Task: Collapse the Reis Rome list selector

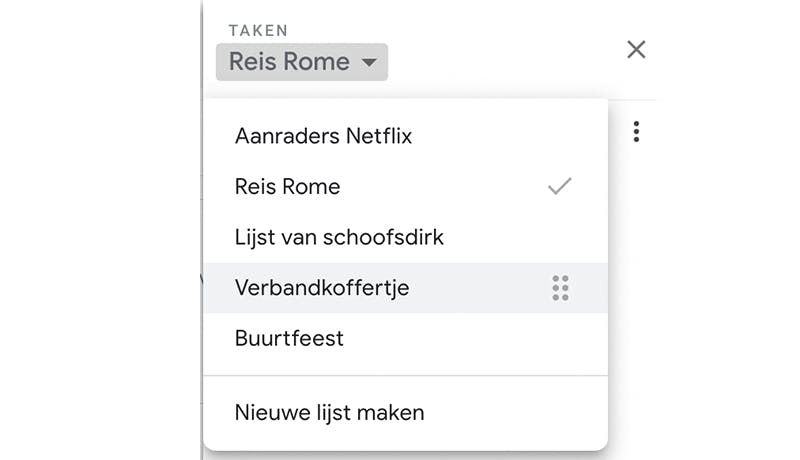Action: [x=301, y=62]
